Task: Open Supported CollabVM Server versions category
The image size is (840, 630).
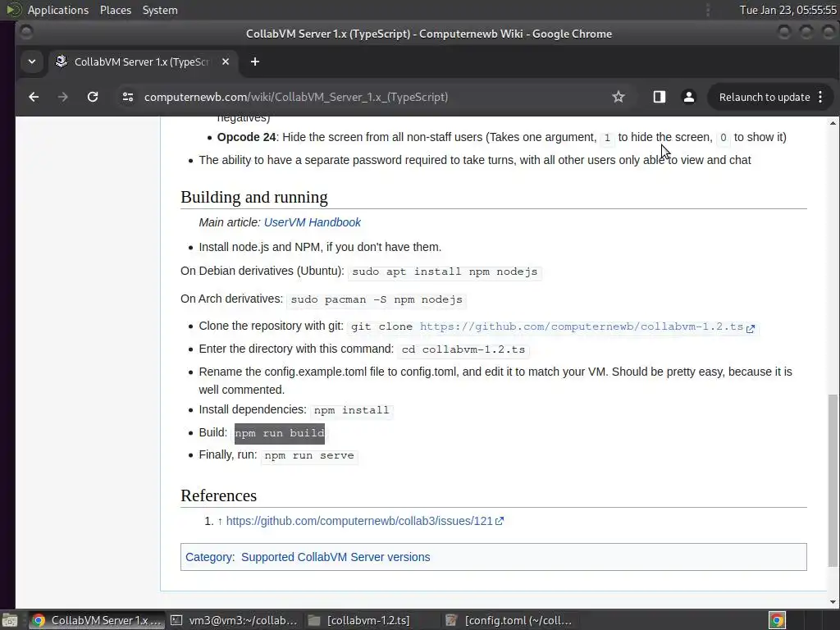Action: point(336,557)
